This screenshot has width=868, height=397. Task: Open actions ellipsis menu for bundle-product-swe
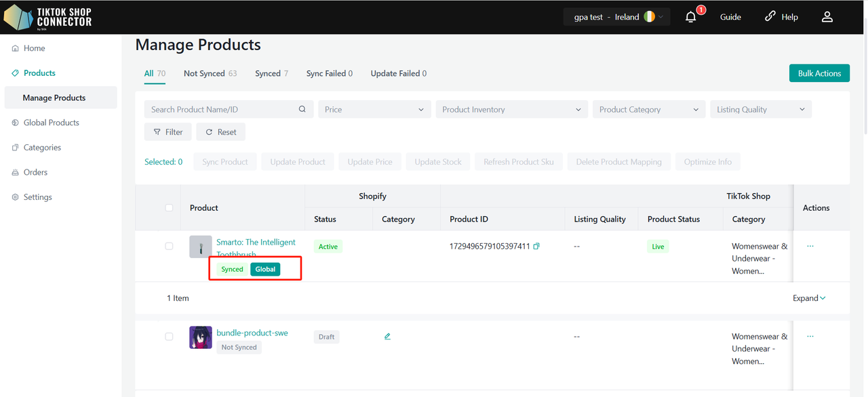810,336
